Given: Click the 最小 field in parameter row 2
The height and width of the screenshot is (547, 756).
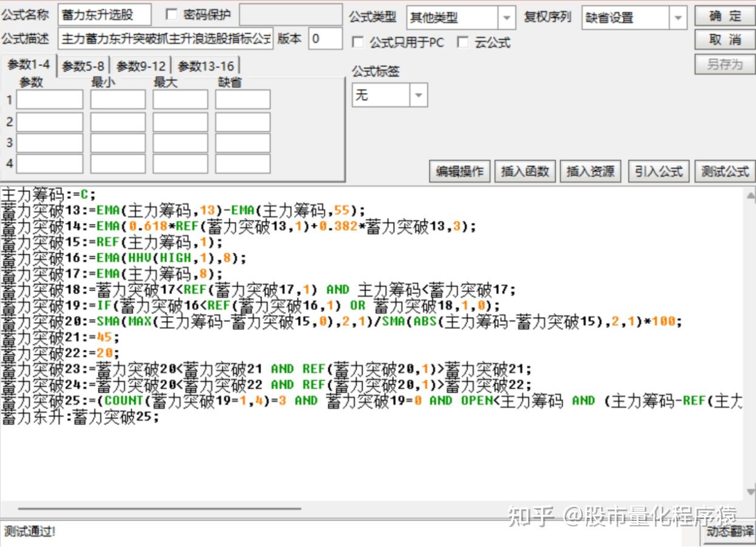Looking at the screenshot, I should coord(118,122).
